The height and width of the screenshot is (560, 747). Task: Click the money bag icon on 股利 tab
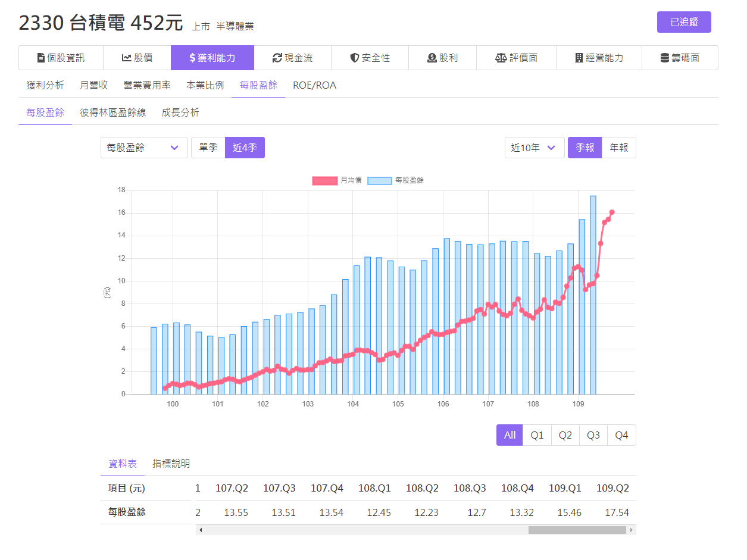(x=432, y=58)
